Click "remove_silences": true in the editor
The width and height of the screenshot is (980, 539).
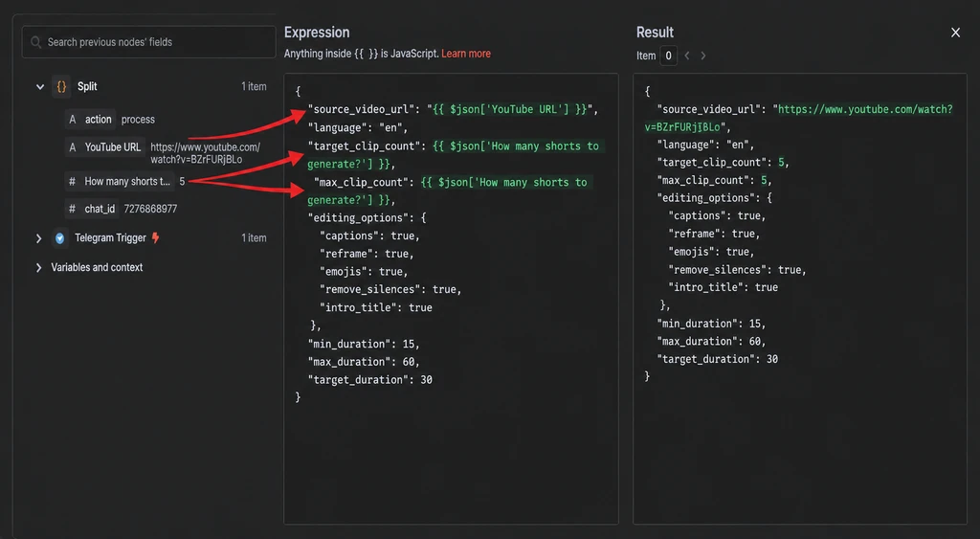pos(390,290)
